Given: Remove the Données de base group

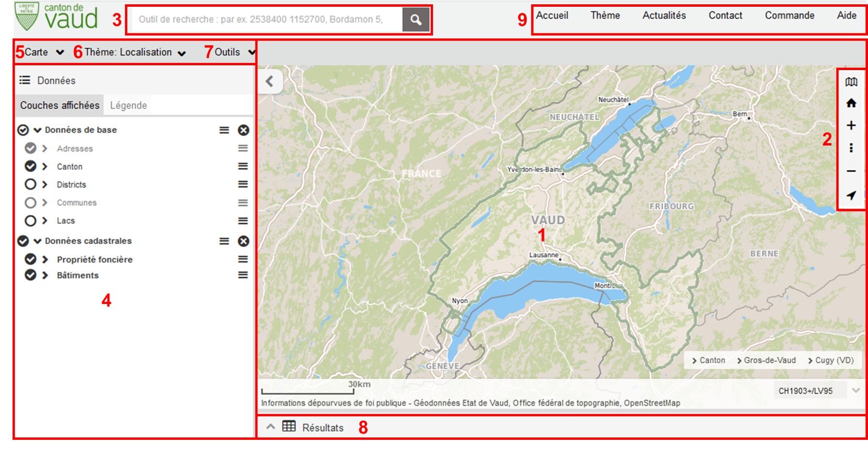Looking at the screenshot, I should point(243,130).
